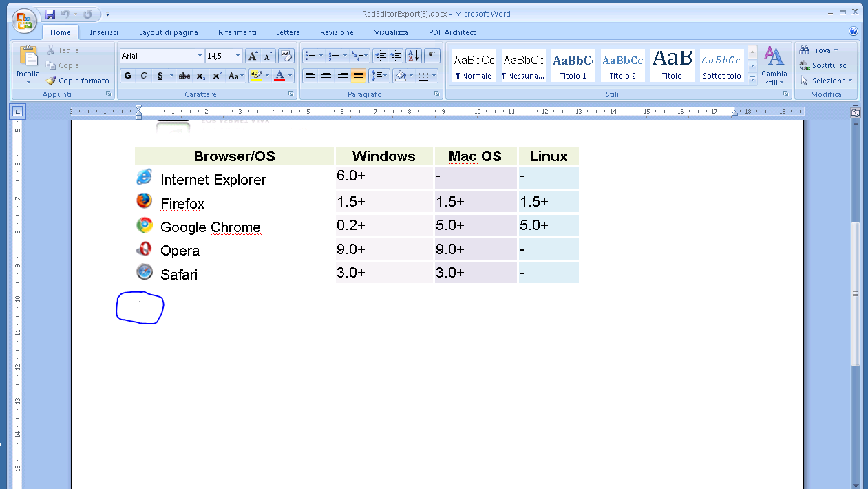
Task: Switch to the Inserisci tab
Action: (x=104, y=32)
